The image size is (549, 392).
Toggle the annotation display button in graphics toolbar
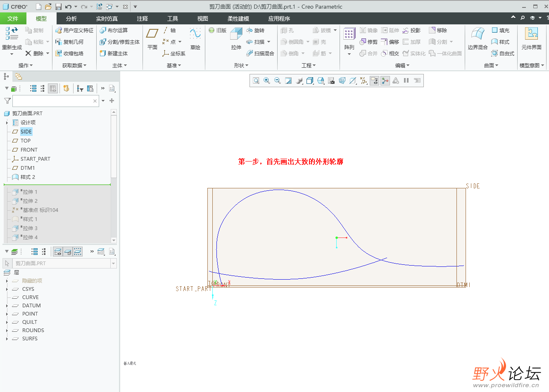[x=374, y=81]
